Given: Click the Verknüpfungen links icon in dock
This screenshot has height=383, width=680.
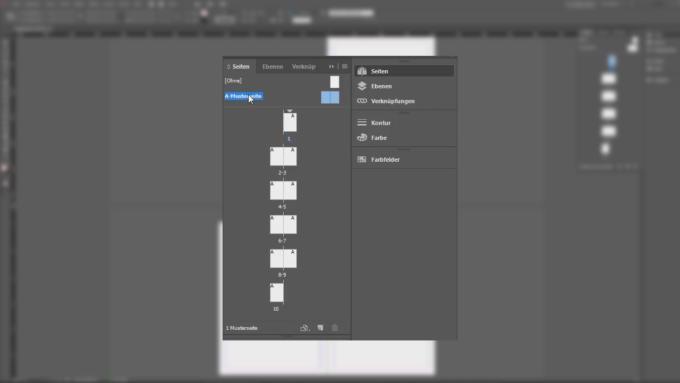Looking at the screenshot, I should 362,101.
